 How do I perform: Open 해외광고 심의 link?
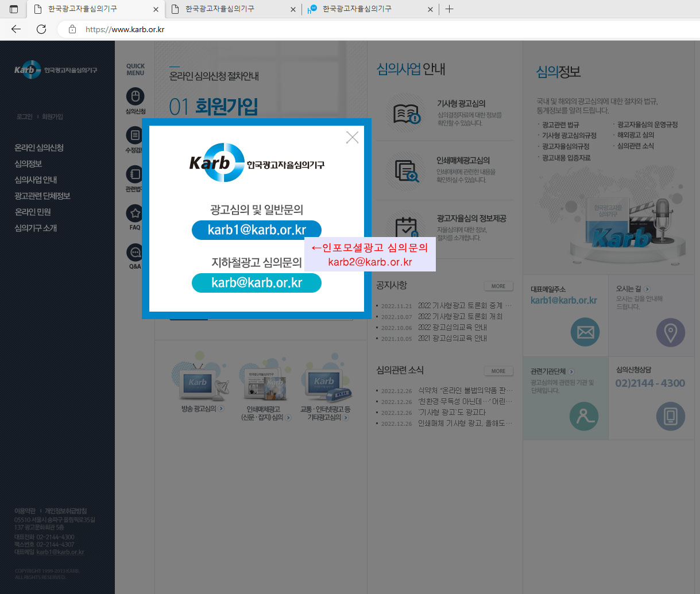(x=636, y=135)
